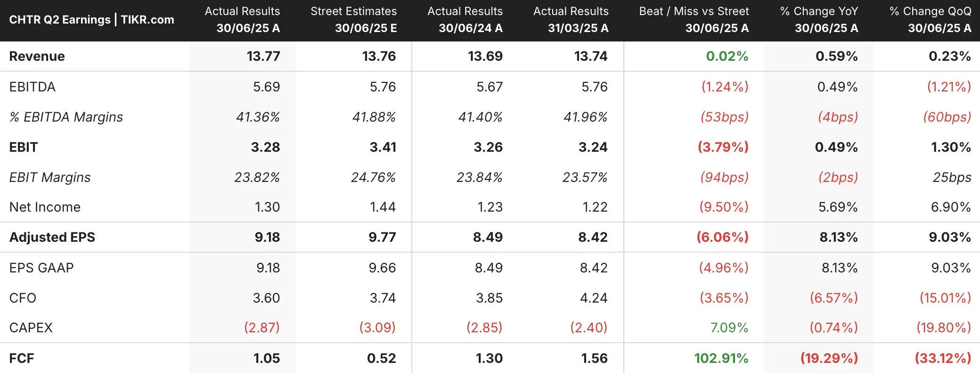Select the Actual Results 30/06/24 A header
Viewport: 980px width, 378px height.
click(465, 20)
